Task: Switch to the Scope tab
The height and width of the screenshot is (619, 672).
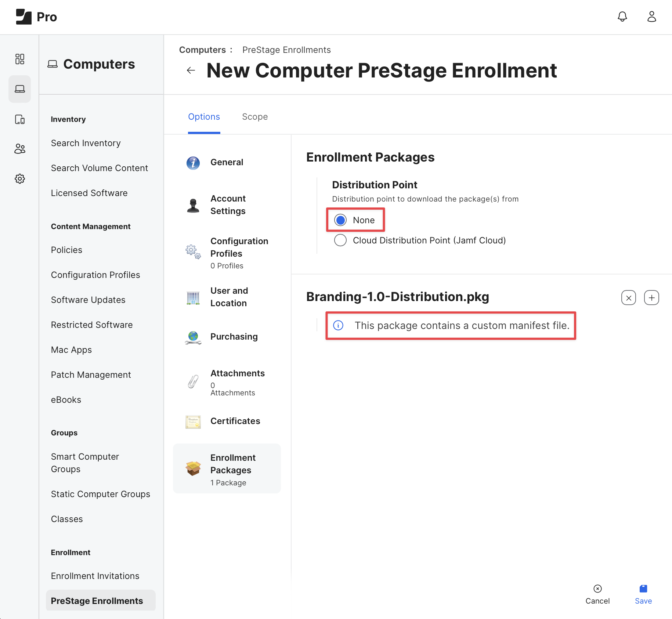Action: pyautogui.click(x=255, y=117)
